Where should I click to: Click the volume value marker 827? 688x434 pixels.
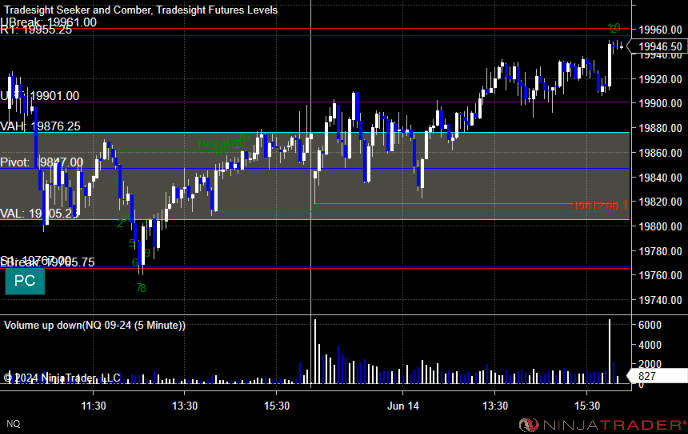tap(659, 376)
